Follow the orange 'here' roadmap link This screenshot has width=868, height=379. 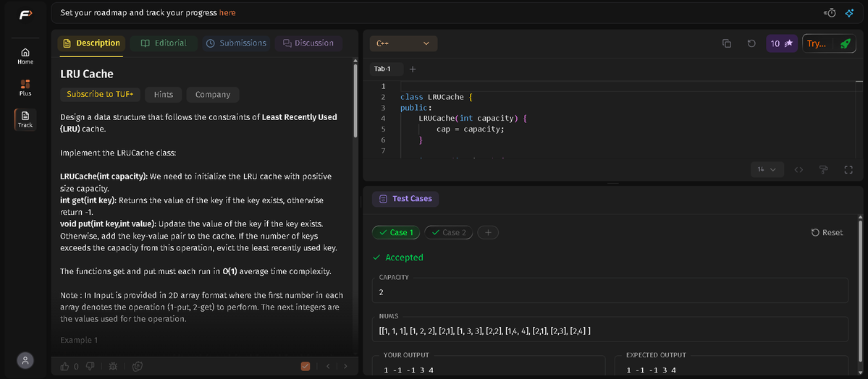(227, 13)
